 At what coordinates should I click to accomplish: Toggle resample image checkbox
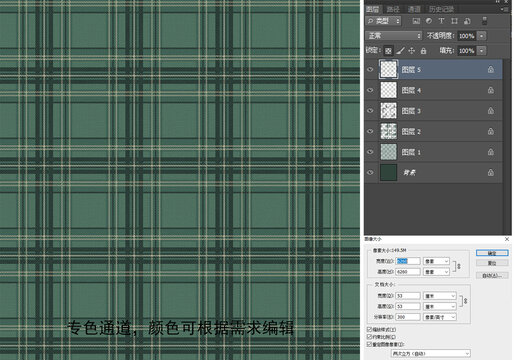(x=369, y=344)
